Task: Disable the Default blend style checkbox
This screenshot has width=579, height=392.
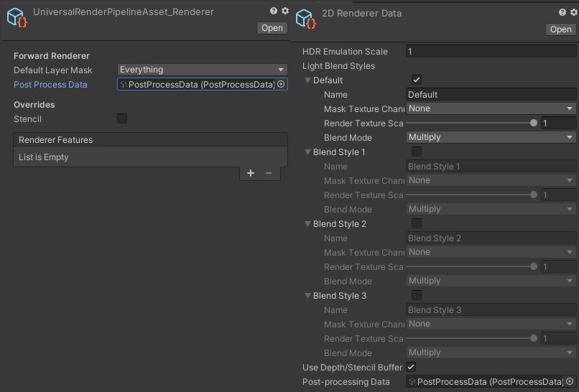Action: 417,80
